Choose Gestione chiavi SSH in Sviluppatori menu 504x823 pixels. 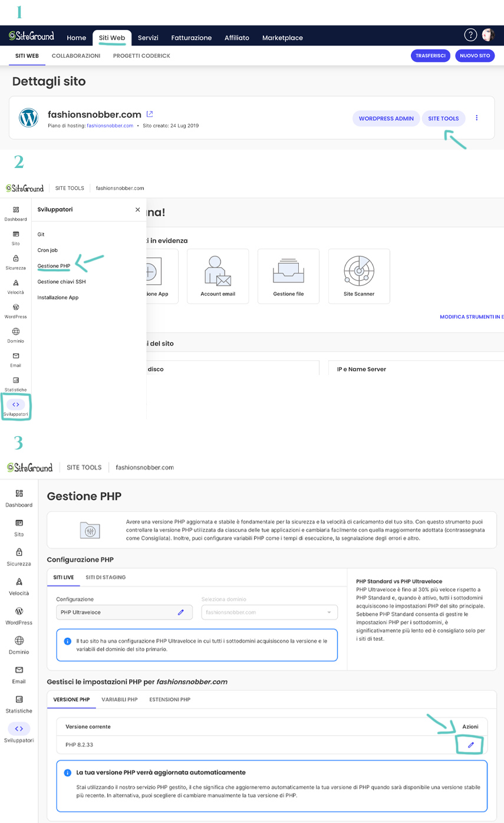click(x=61, y=282)
